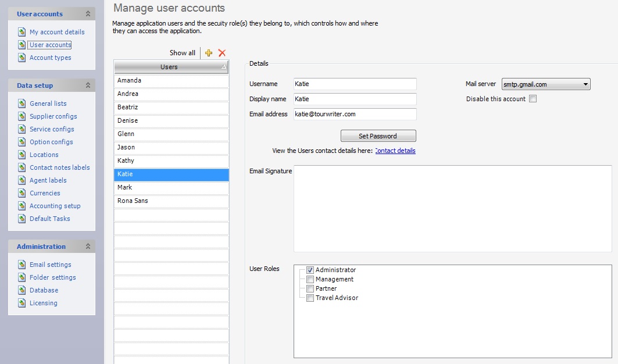Check the Travel Advisor role checkbox
Image resolution: width=618 pixels, height=364 pixels.
[x=310, y=298]
